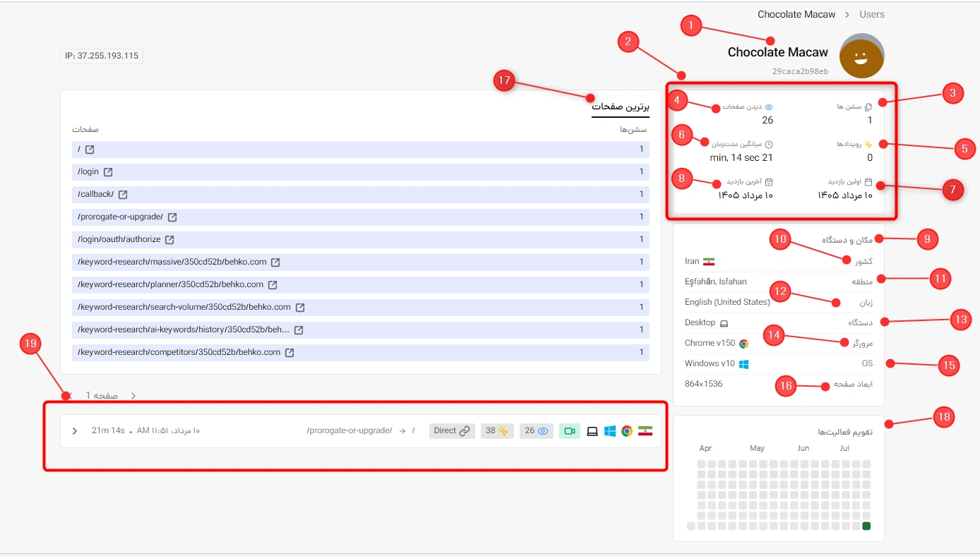Click the green session replay camera icon
Screen dimensions: 980x556
(570, 431)
